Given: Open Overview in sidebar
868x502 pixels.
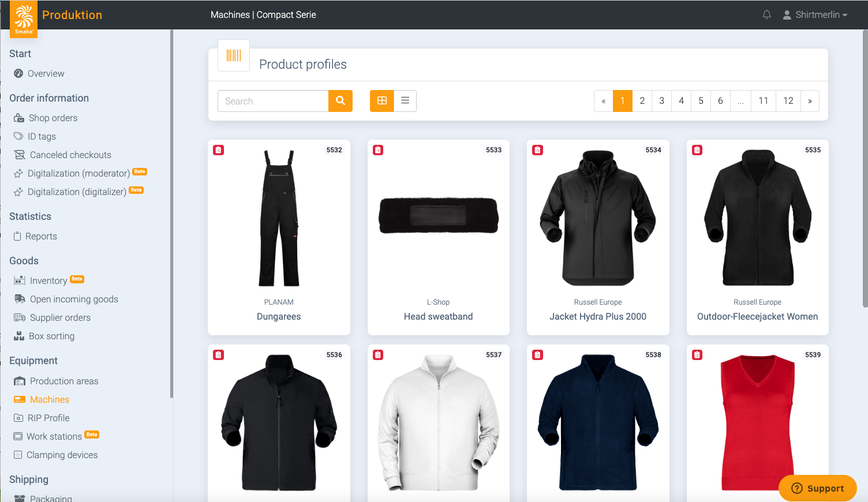Looking at the screenshot, I should click(x=46, y=74).
